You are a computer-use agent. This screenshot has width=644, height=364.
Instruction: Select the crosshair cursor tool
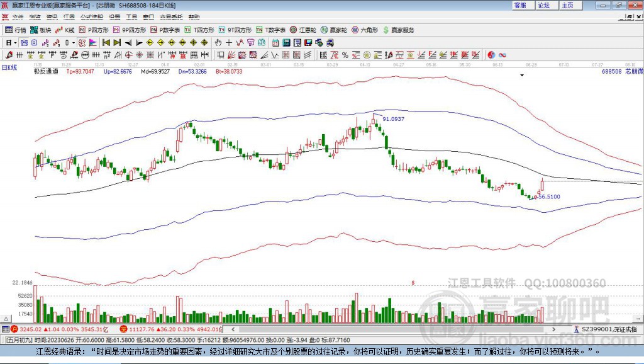pyautogui.click(x=229, y=43)
